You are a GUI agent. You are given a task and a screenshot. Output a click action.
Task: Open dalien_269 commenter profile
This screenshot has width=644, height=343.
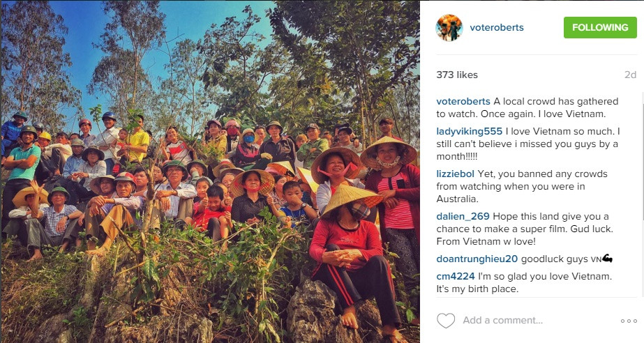[x=463, y=216]
